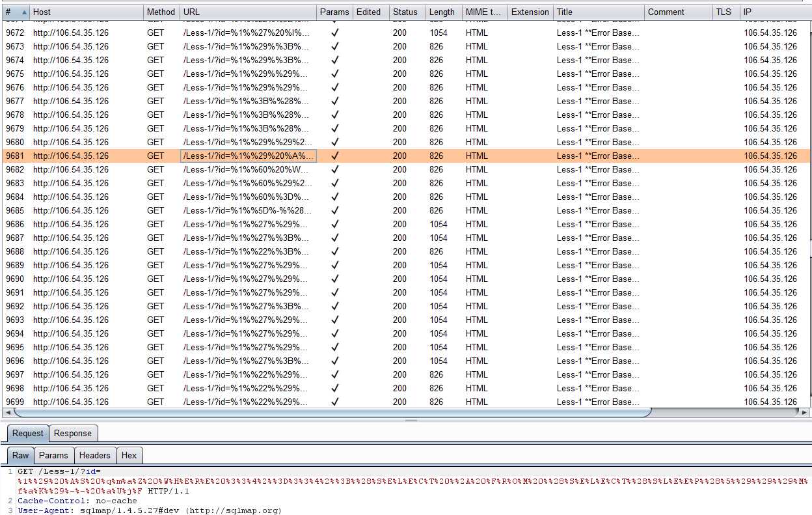This screenshot has width=812, height=515.
Task: Click the sort arrow in the # column header
Action: click(24, 12)
